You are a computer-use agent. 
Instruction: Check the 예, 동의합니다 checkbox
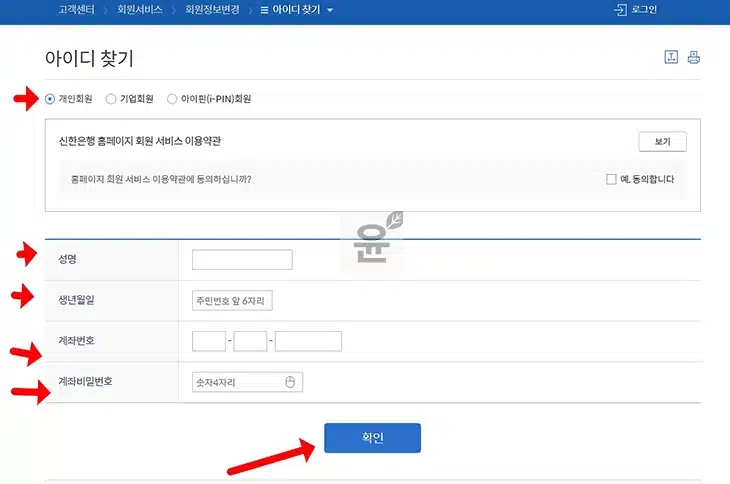(x=611, y=179)
